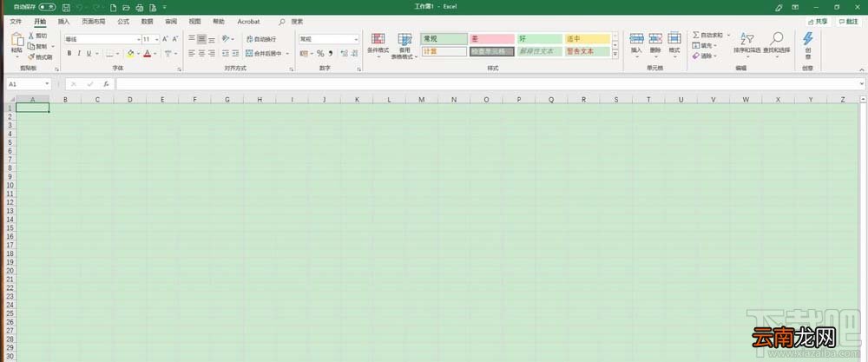Click Center horizontal alignment icon
Viewport: 868px width, 362px height.
(202, 54)
